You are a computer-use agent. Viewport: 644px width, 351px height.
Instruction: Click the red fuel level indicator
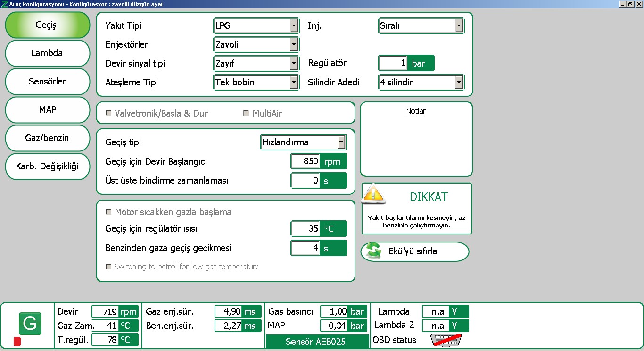pyautogui.click(x=17, y=342)
